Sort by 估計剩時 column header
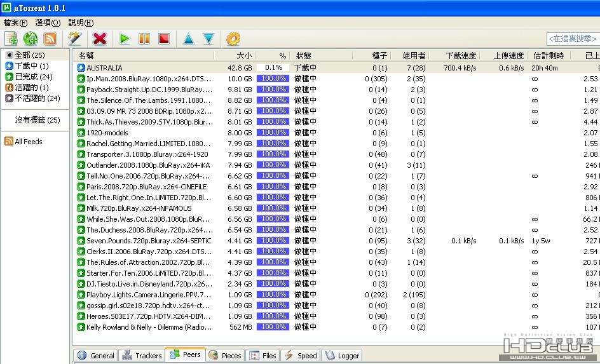 549,56
